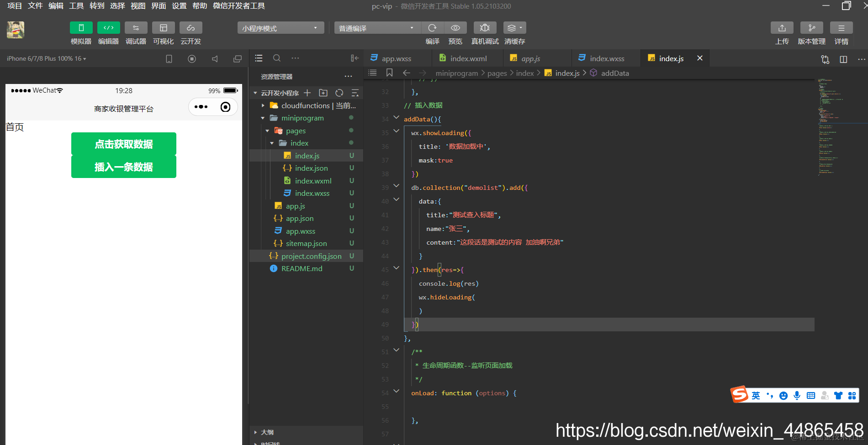This screenshot has height=445, width=868.
Task: Start real device debugging (真机调试)
Action: coord(485,28)
